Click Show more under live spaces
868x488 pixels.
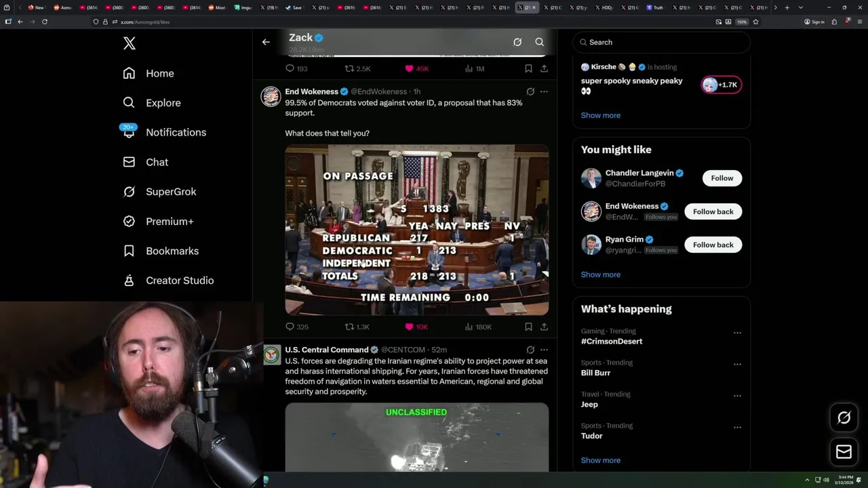click(600, 115)
